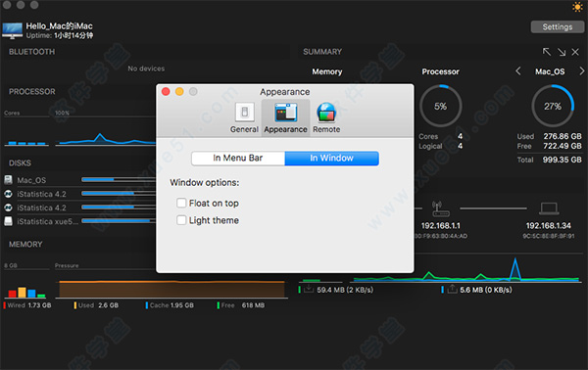Click the iStatistica xue5 disk icon
588x370 pixels.
(x=8, y=221)
